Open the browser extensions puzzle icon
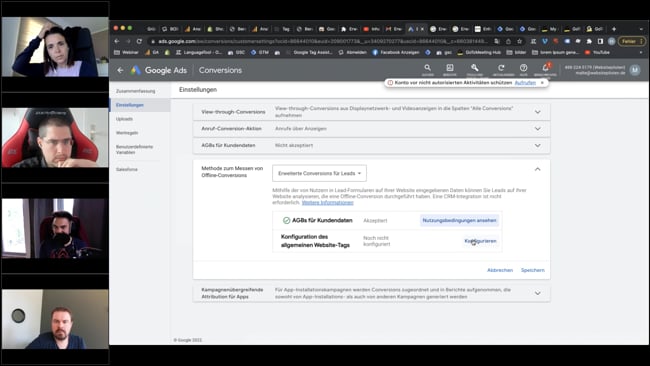This screenshot has width=650, height=366. pyautogui.click(x=589, y=41)
